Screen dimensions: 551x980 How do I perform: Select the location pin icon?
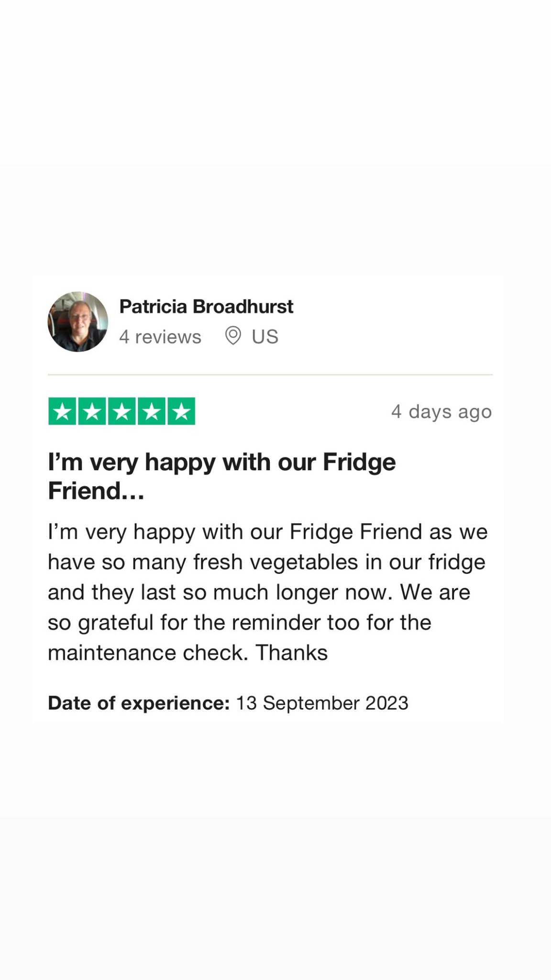point(233,336)
